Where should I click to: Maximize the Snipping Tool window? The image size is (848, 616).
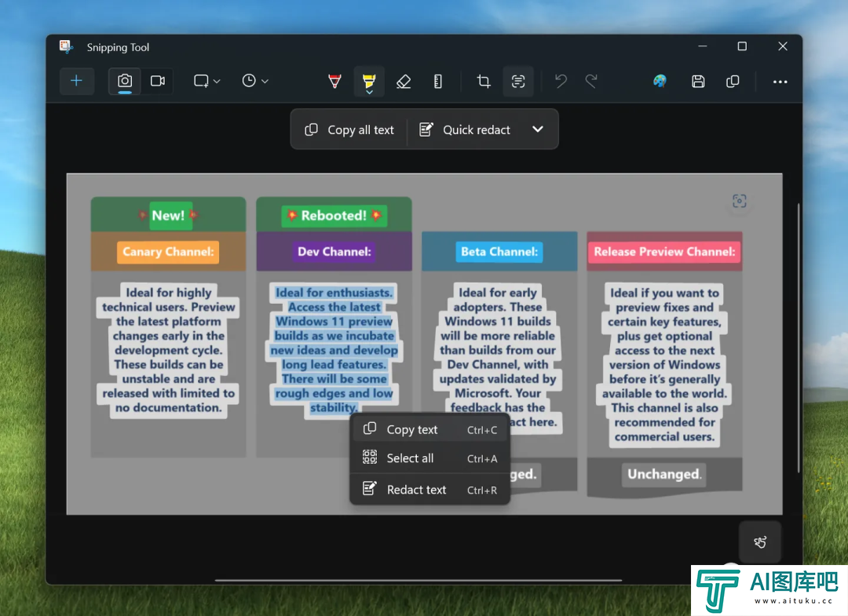pyautogui.click(x=742, y=46)
